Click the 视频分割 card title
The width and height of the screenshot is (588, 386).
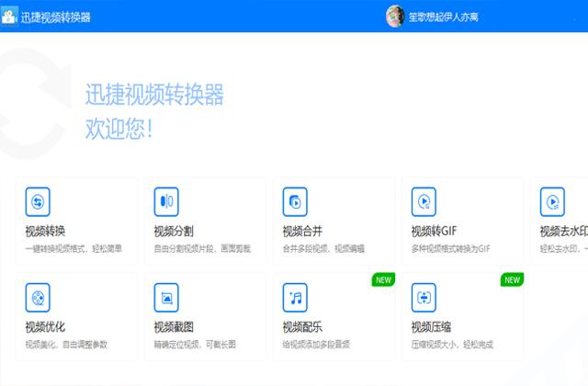pyautogui.click(x=174, y=231)
